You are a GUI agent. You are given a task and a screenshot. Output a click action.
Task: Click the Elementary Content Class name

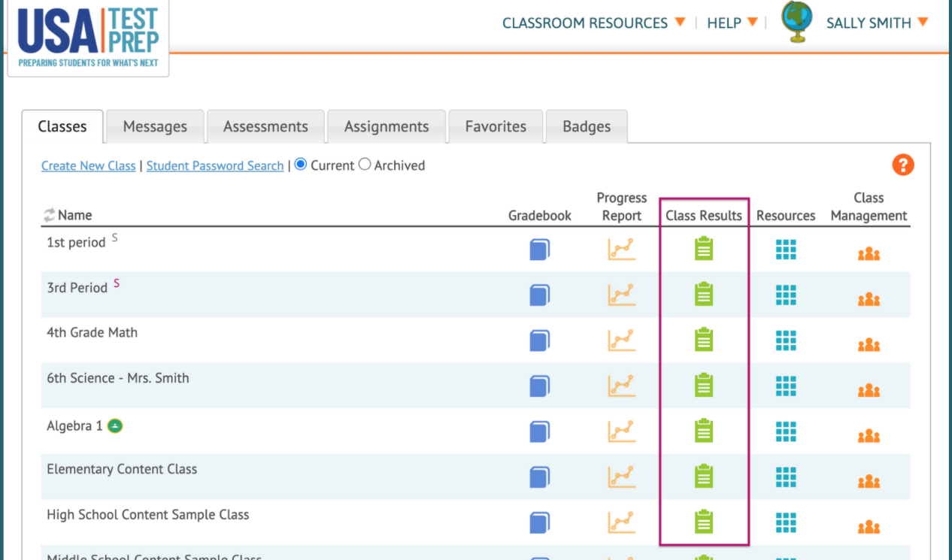point(122,469)
